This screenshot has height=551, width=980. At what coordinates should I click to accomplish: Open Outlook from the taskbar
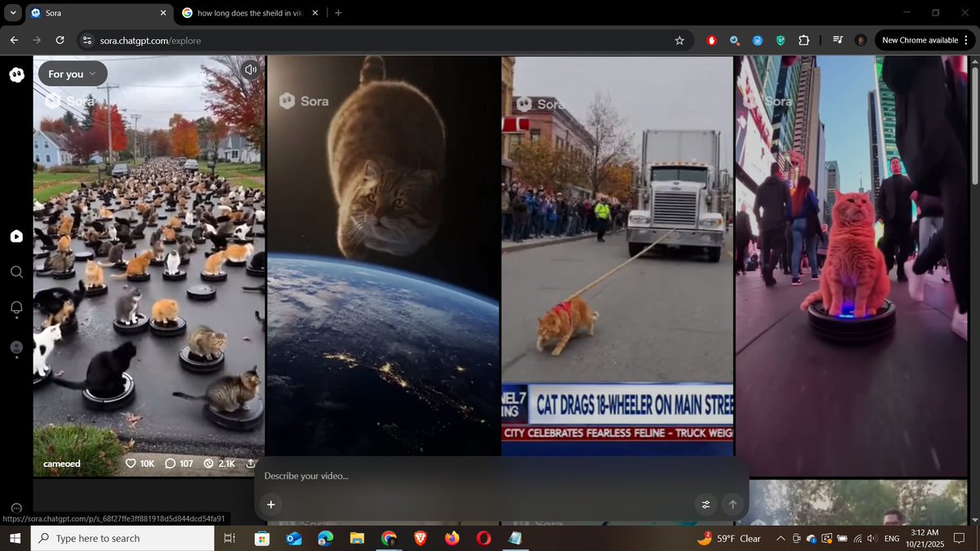point(294,538)
